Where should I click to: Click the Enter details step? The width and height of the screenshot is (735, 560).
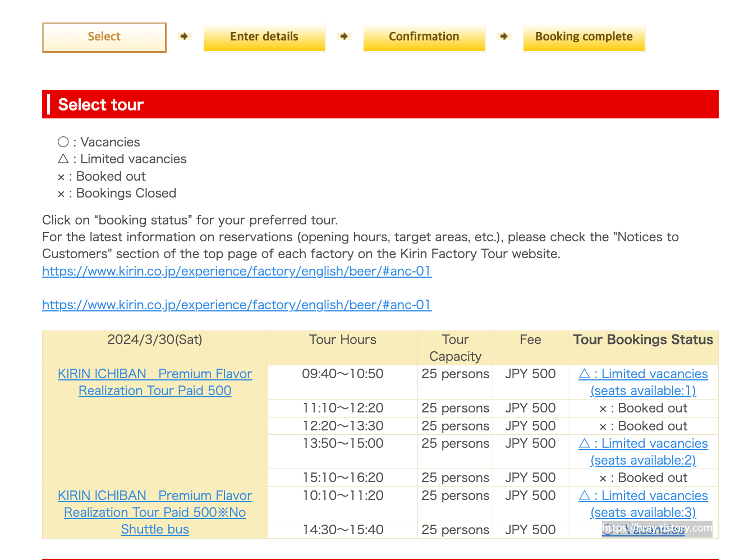pos(264,37)
